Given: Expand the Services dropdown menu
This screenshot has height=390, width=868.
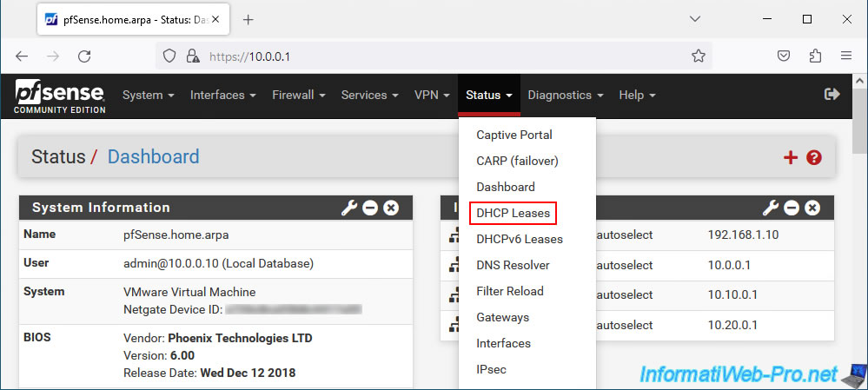Looking at the screenshot, I should click(370, 96).
